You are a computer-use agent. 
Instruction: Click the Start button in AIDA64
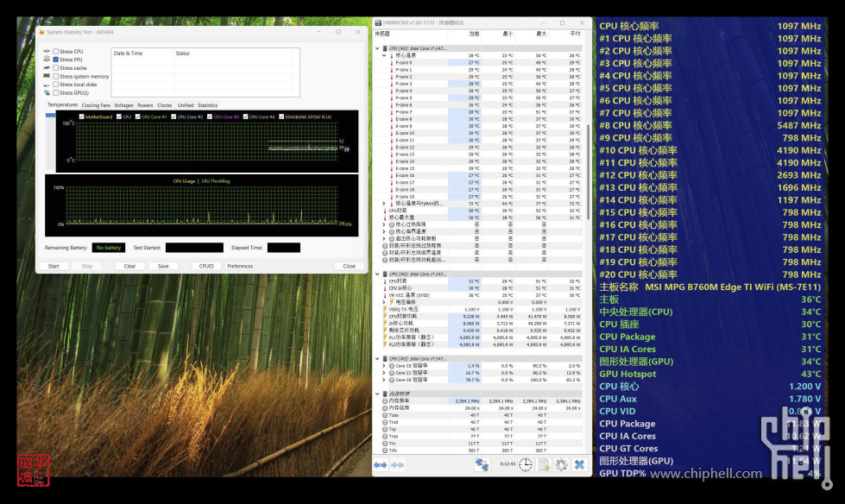pos(54,267)
